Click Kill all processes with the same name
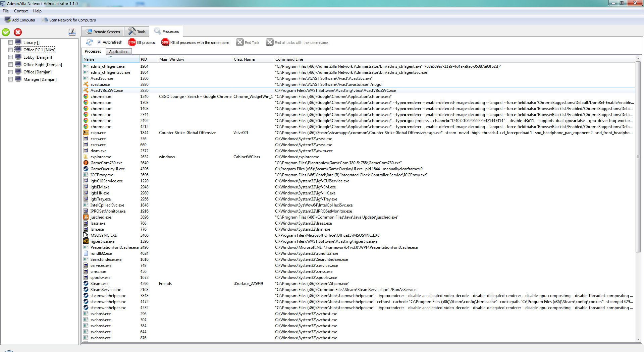644x352 pixels. tap(195, 43)
